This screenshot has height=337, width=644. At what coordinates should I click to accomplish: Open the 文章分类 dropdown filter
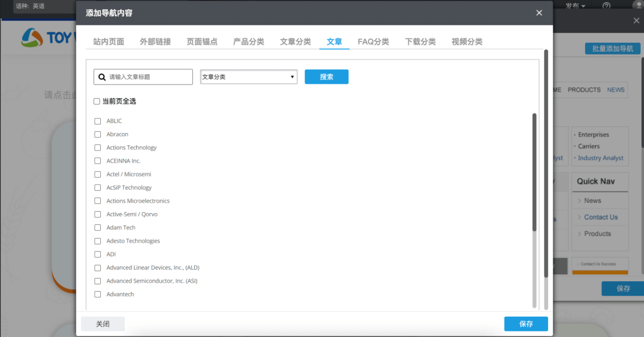[x=248, y=77]
